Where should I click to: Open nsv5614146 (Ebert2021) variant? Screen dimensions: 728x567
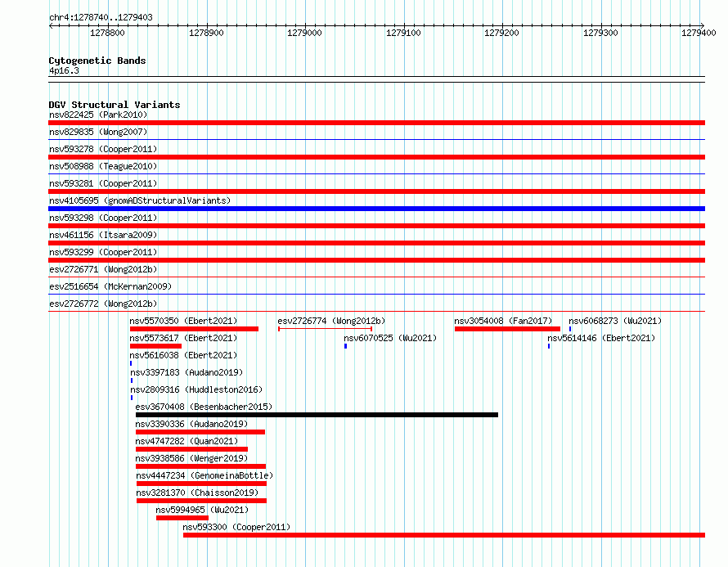(x=601, y=338)
